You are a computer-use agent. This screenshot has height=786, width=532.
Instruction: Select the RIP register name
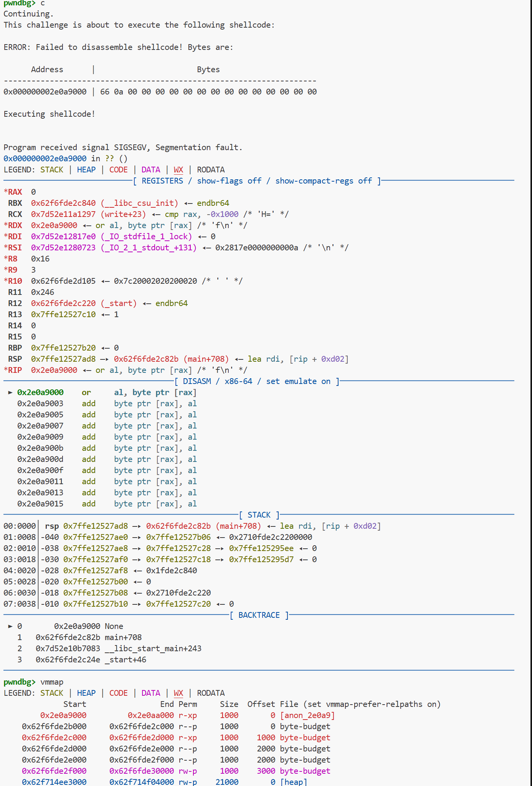[15, 370]
